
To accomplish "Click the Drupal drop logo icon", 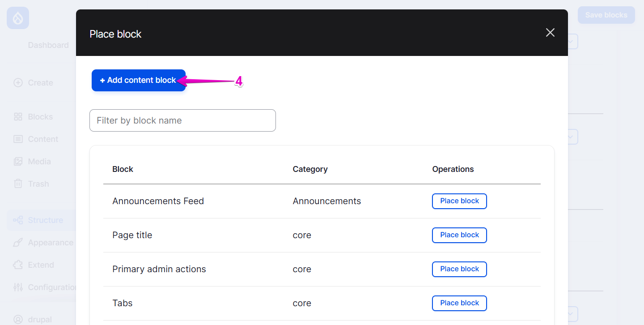I will [x=17, y=17].
